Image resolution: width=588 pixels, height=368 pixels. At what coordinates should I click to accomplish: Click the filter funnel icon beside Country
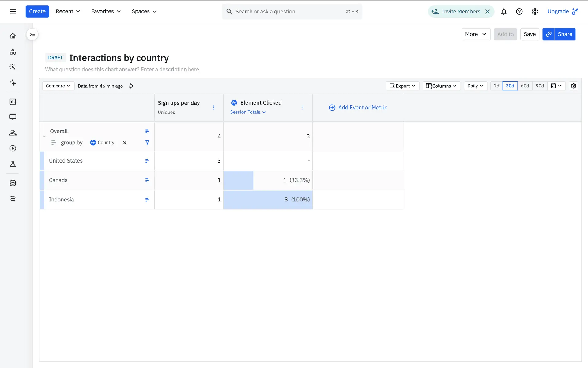tap(147, 143)
